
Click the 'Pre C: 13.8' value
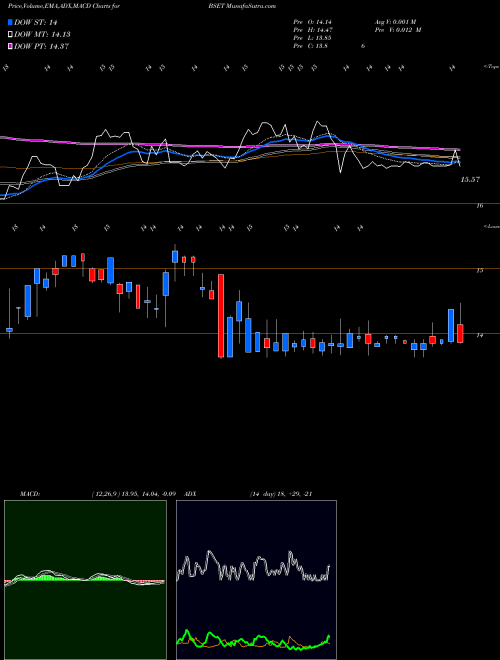point(311,46)
